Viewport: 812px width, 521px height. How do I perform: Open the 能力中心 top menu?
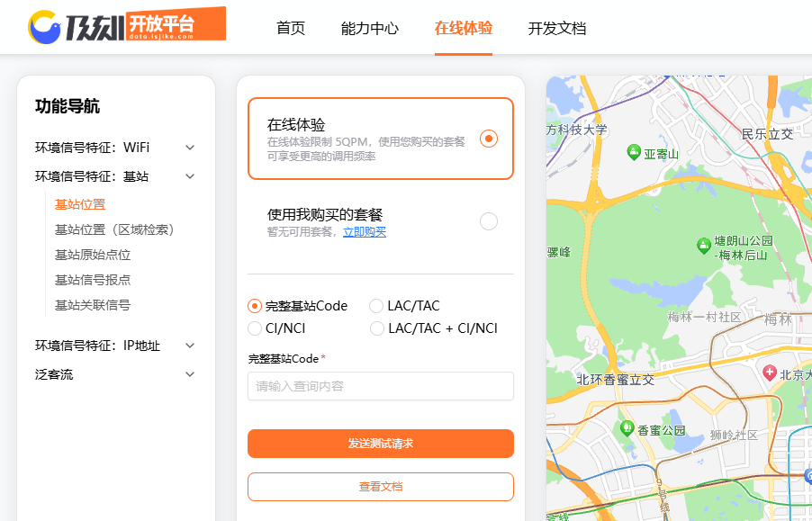click(x=370, y=28)
